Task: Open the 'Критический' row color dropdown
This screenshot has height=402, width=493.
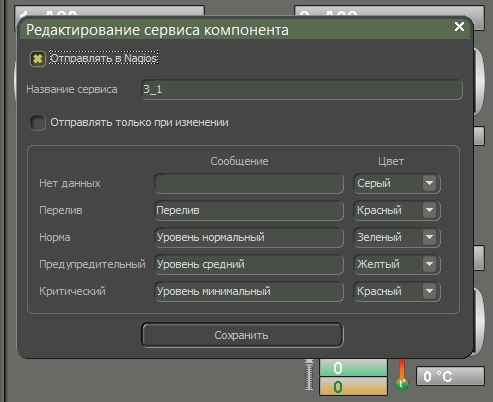Action: (x=397, y=291)
